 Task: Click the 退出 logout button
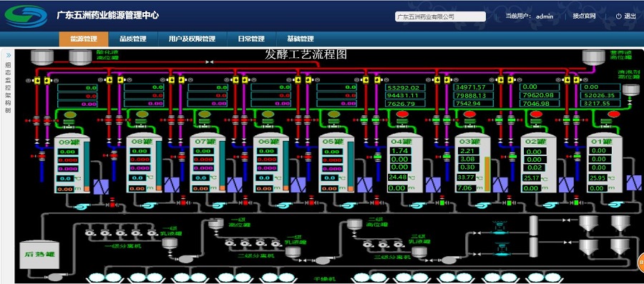point(626,16)
